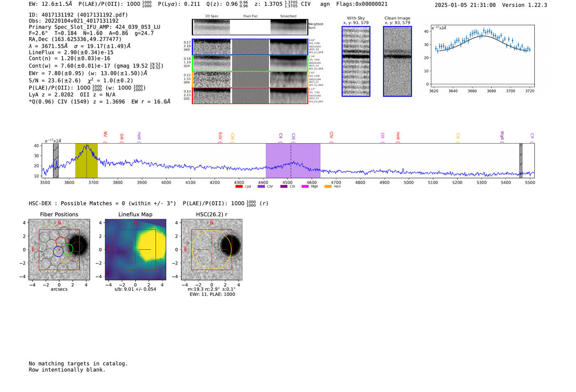This screenshot has height=392, width=576.
Task: Select the magenta OII line marker
Action: click(383, 138)
